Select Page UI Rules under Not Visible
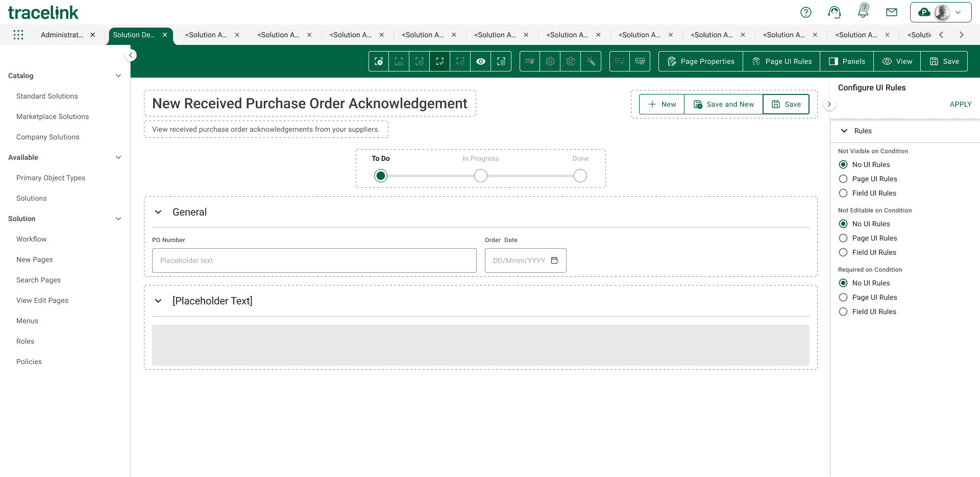The height and width of the screenshot is (477, 980). (843, 179)
